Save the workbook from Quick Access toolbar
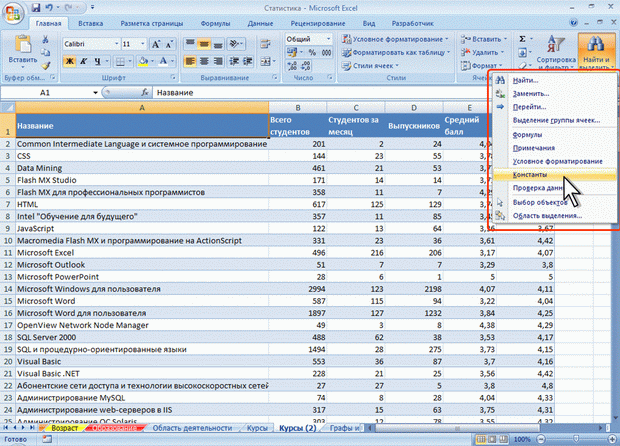Image resolution: width=620 pixels, height=446 pixels. 36,8
